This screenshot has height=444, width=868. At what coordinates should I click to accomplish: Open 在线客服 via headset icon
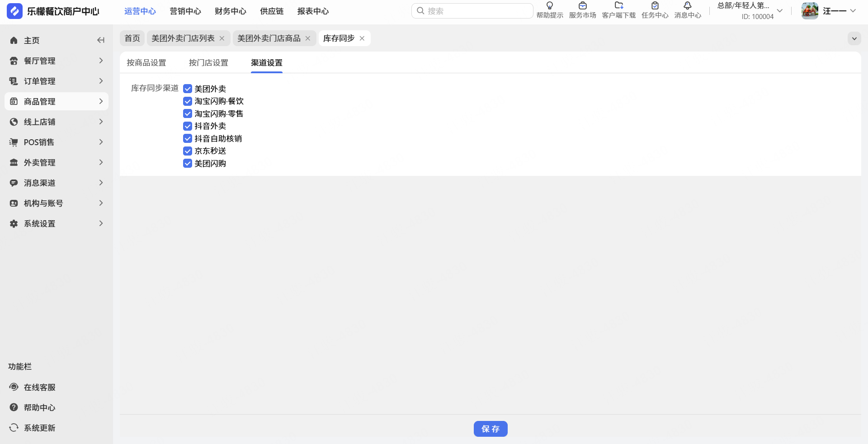click(x=14, y=387)
